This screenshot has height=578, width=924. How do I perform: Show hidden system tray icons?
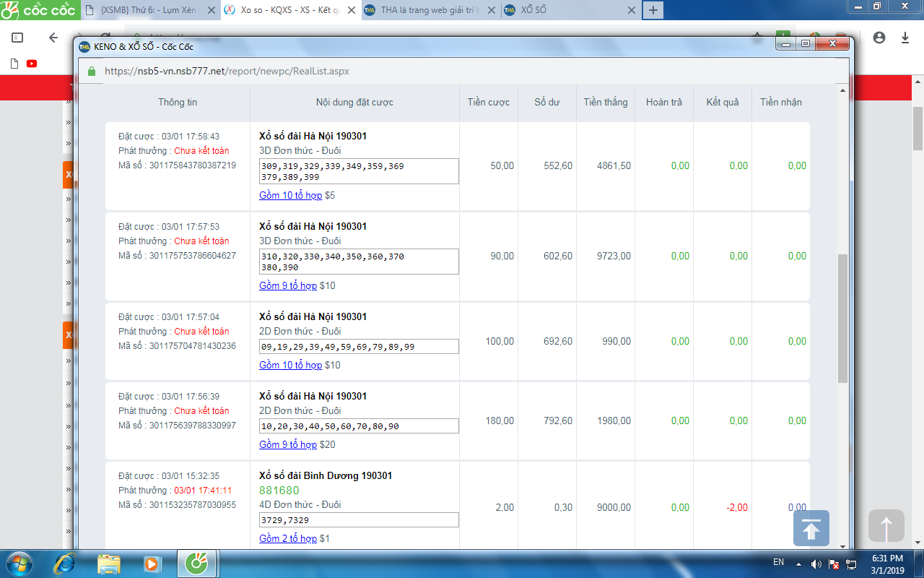tap(798, 564)
